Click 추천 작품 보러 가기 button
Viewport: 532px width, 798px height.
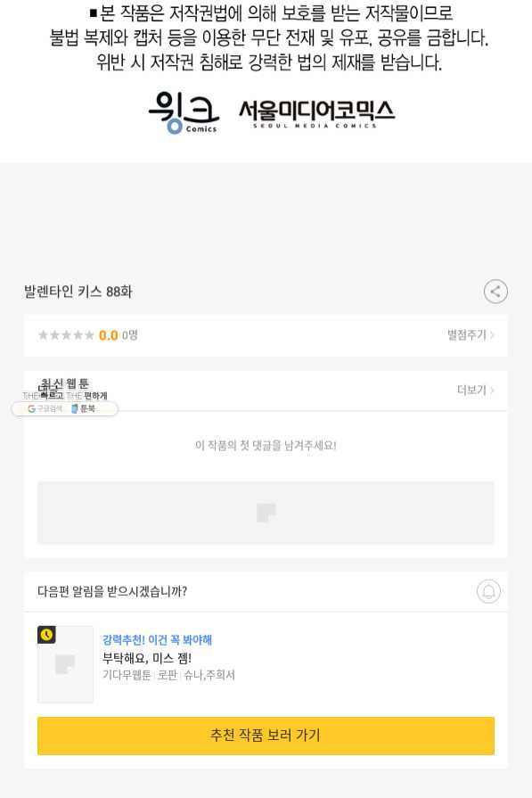tap(266, 736)
